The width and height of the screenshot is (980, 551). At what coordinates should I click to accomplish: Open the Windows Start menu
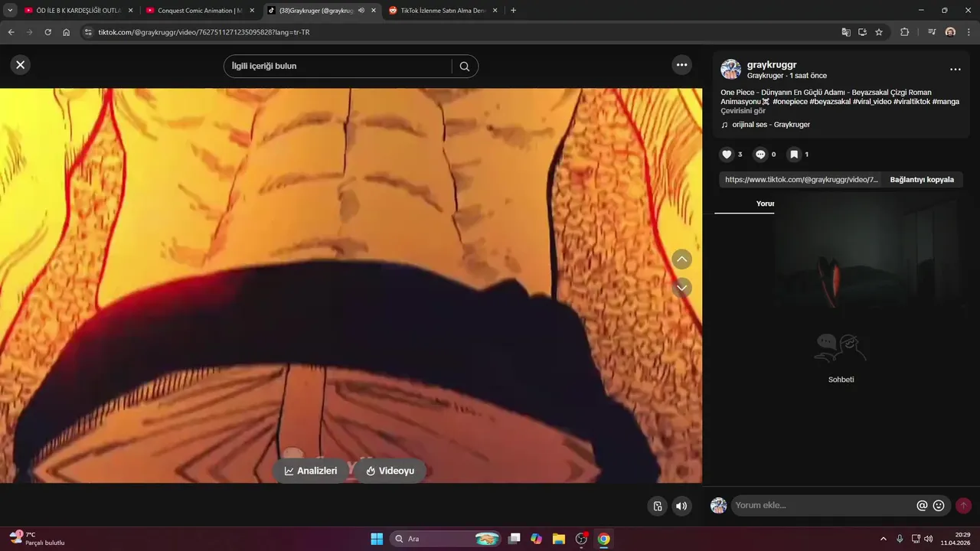[377, 539]
